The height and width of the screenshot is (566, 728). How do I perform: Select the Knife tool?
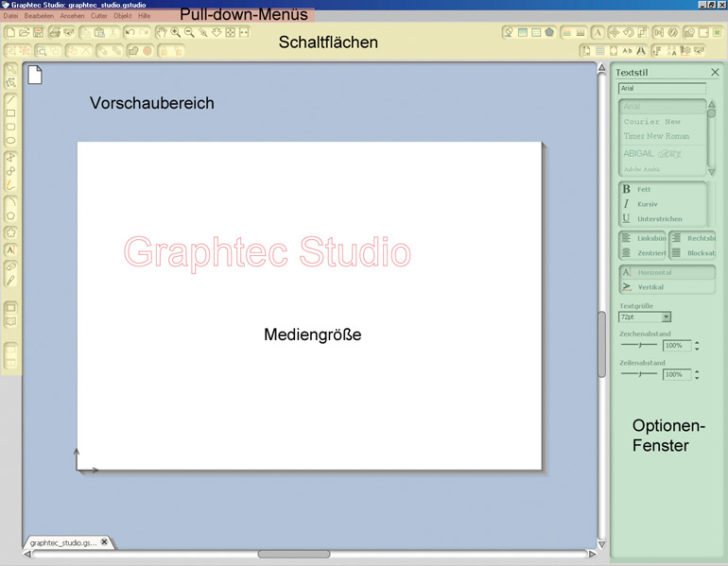10,281
